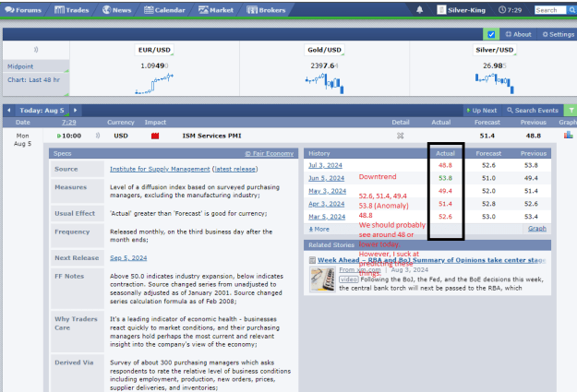
Task: Open the Forums menu
Action: (23, 10)
